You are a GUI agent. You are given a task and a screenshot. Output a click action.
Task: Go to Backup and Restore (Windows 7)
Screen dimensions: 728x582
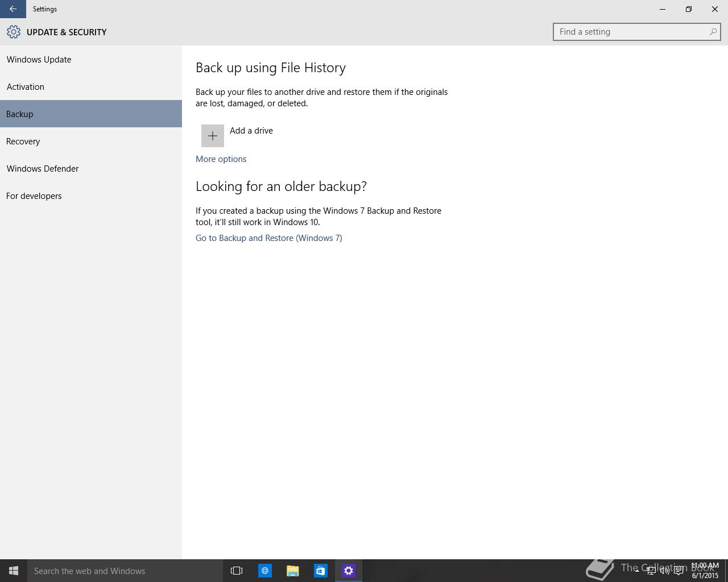click(269, 238)
